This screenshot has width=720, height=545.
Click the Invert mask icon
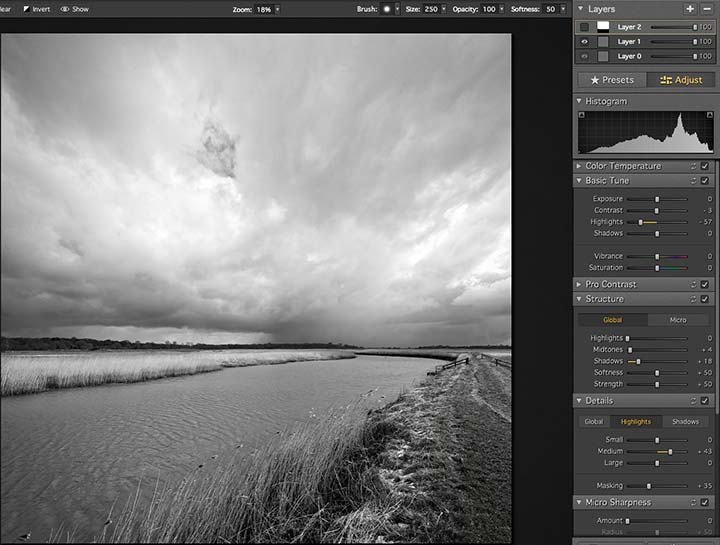pyautogui.click(x=27, y=9)
